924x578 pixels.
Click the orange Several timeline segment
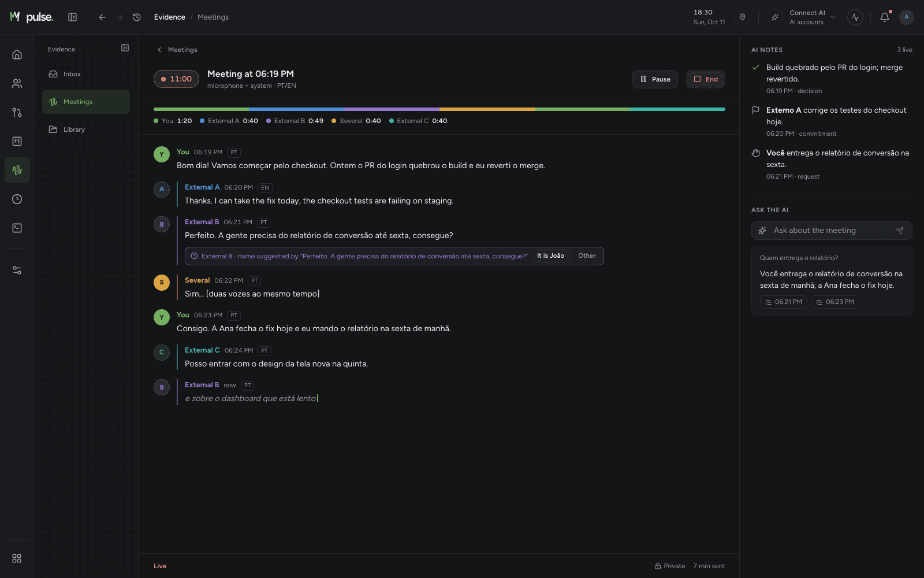(487, 109)
